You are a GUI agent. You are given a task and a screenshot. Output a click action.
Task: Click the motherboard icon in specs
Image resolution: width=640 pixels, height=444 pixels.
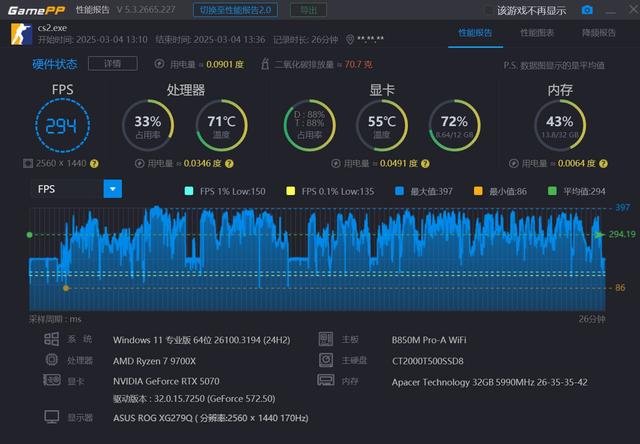[x=326, y=339]
